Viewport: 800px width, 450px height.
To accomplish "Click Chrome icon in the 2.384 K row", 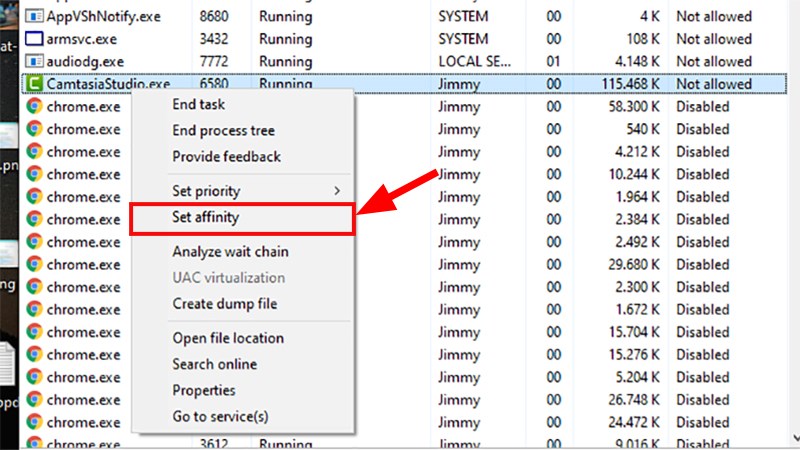I will click(34, 219).
